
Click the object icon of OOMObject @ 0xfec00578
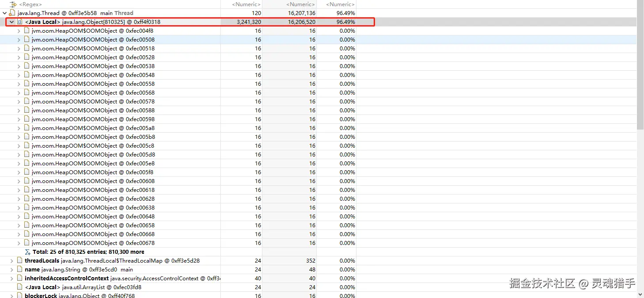pos(27,102)
